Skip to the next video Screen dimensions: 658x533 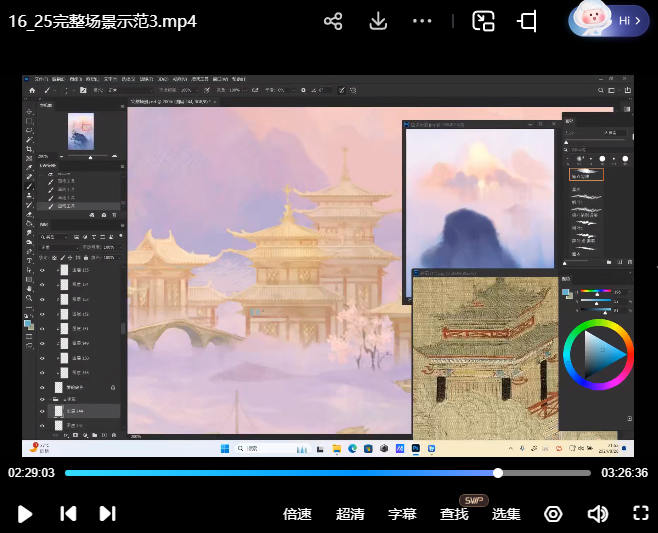tap(107, 513)
